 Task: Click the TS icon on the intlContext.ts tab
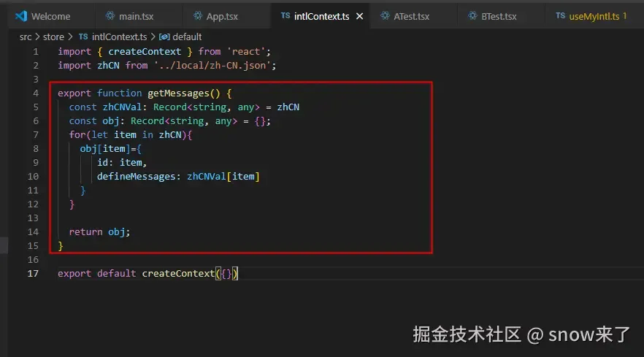point(285,15)
